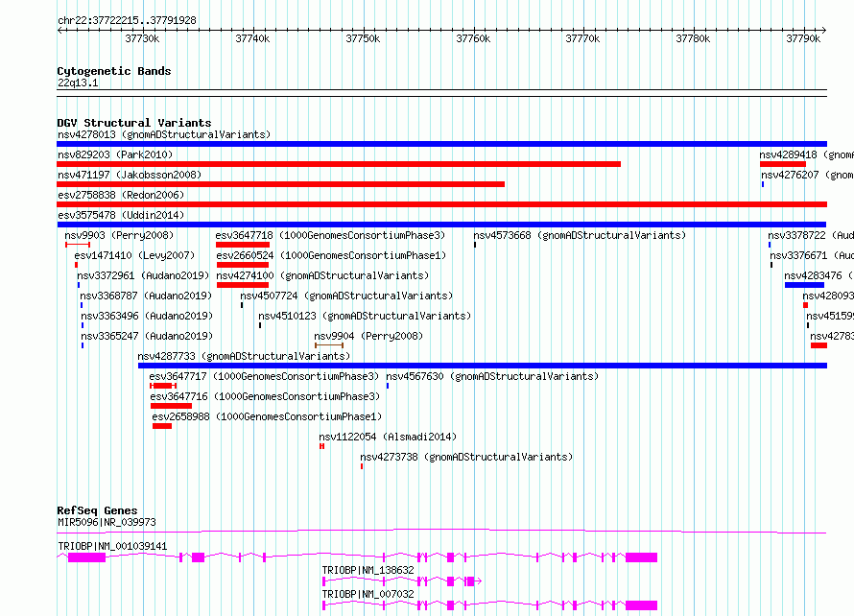Image resolution: width=854 pixels, height=616 pixels.
Task: Click the 37730k ruler tick label
Action: 142,38
